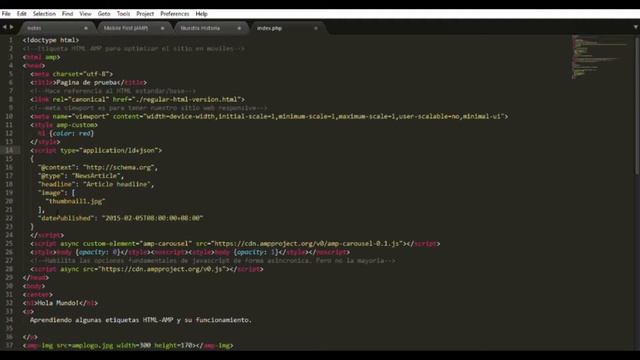The image size is (640, 360).
Task: Open the Edit menu
Action: tap(22, 14)
